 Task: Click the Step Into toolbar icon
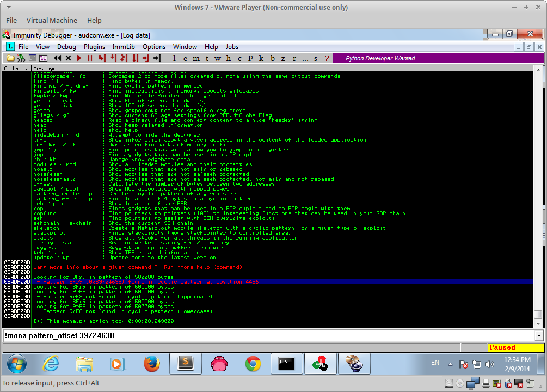(102, 58)
